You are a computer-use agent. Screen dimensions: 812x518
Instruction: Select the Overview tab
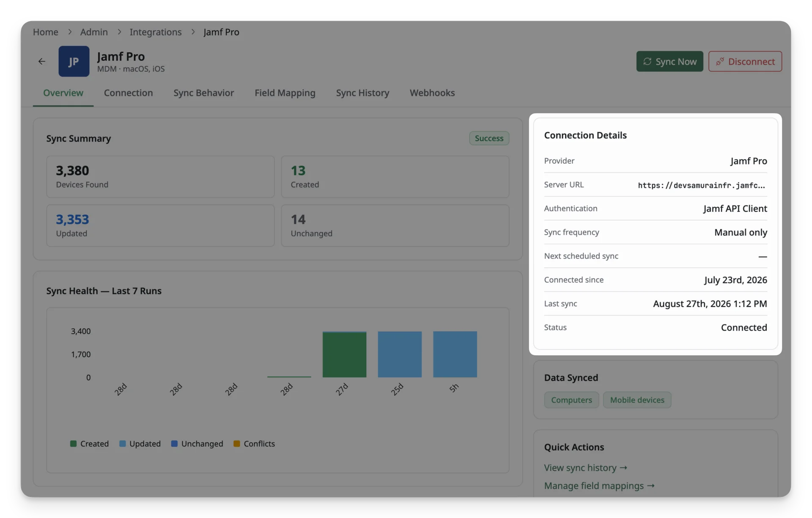click(63, 93)
